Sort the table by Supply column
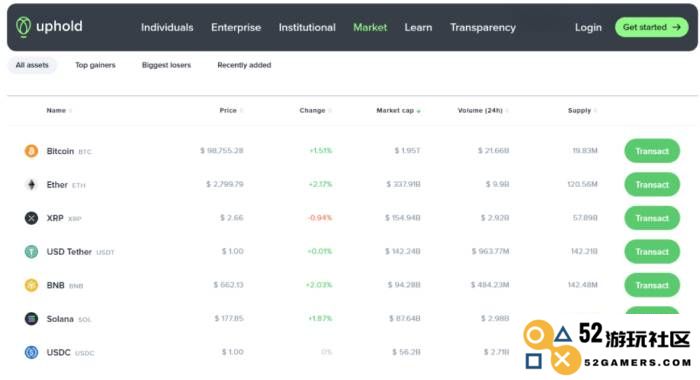Image resolution: width=700 pixels, height=380 pixels. [583, 110]
